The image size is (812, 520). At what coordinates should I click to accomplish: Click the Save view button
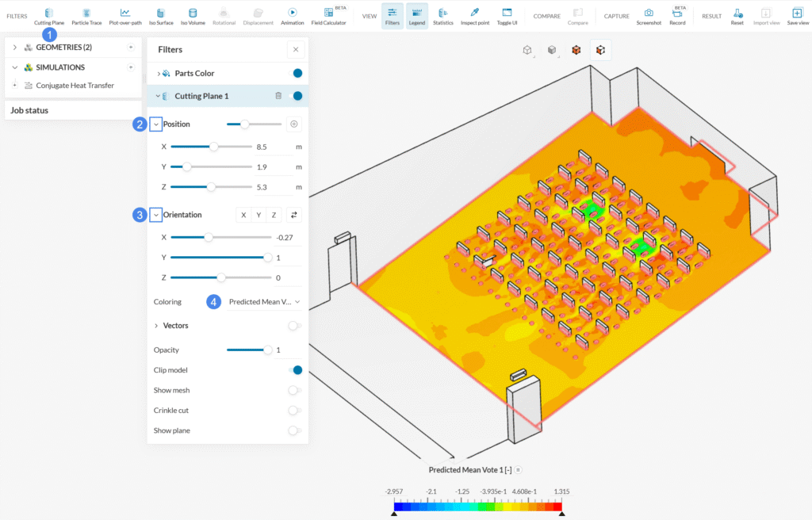(797, 16)
